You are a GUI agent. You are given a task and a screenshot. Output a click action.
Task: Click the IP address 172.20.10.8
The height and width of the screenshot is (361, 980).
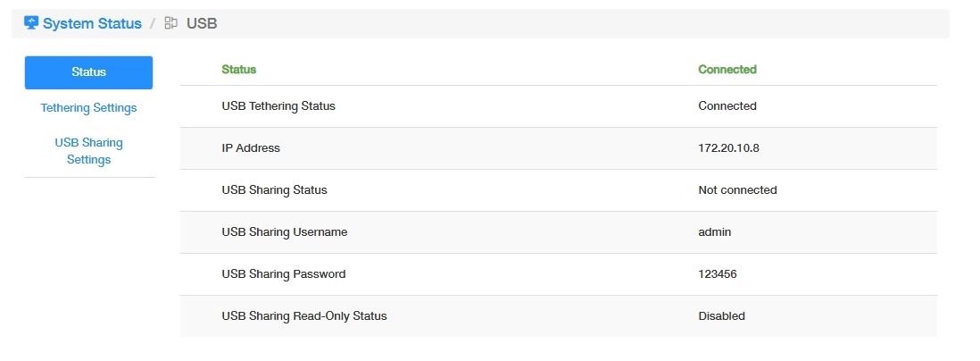pos(728,148)
